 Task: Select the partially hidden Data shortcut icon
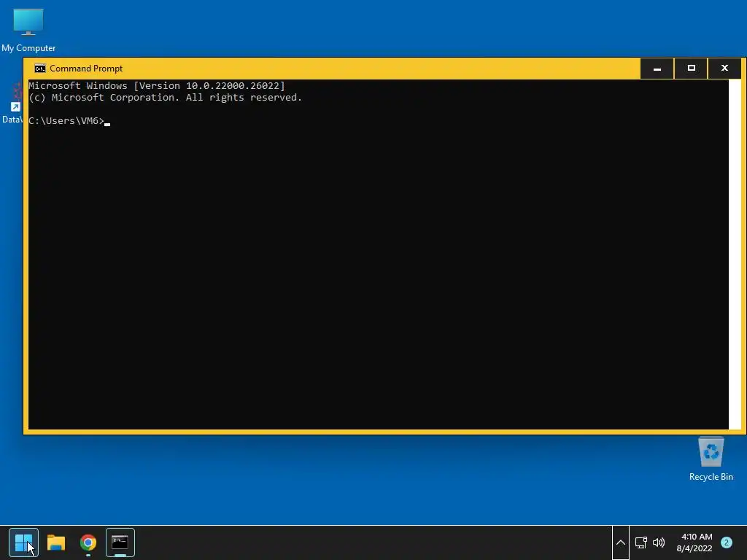(x=12, y=104)
